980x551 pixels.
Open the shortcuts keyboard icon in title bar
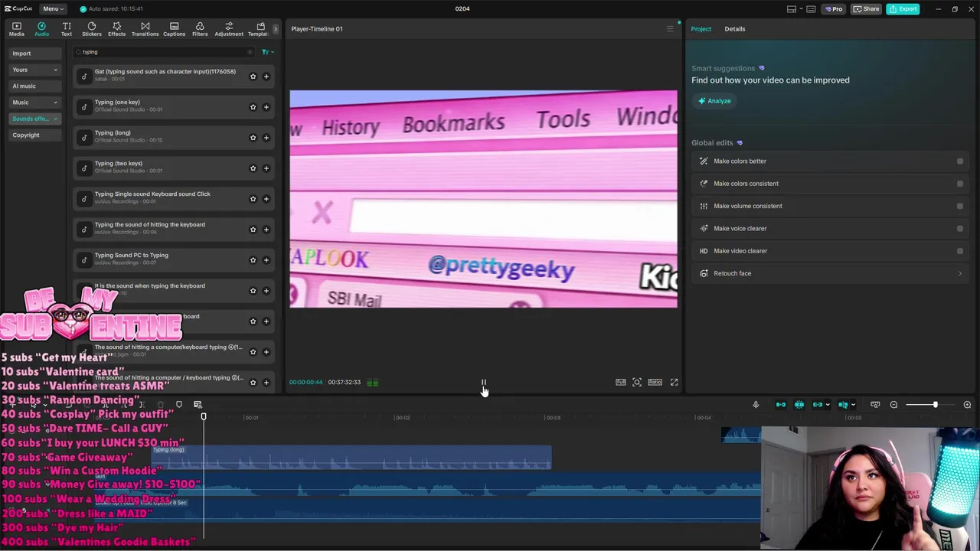(811, 9)
